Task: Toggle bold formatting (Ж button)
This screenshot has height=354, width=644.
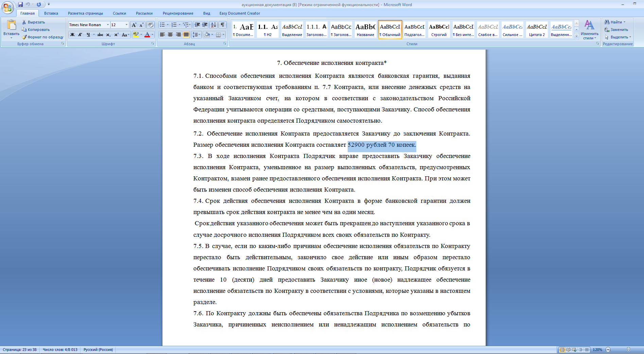Action: click(x=72, y=35)
